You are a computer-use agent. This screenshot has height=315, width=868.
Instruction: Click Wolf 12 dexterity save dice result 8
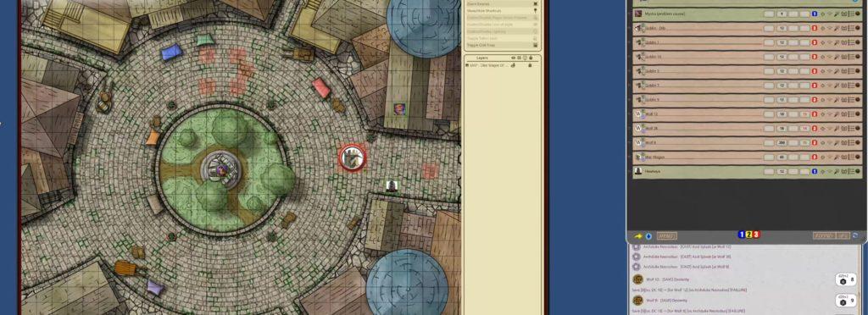point(847,279)
